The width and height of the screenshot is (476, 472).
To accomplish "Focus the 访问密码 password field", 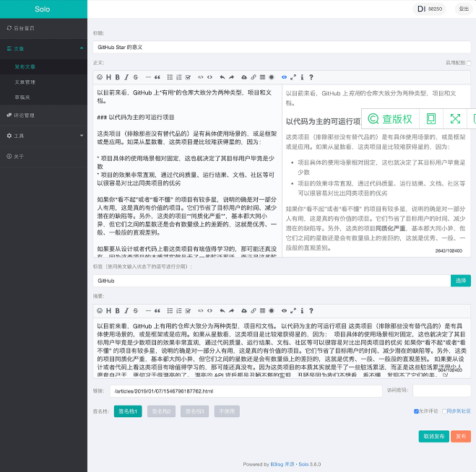I will (442, 390).
